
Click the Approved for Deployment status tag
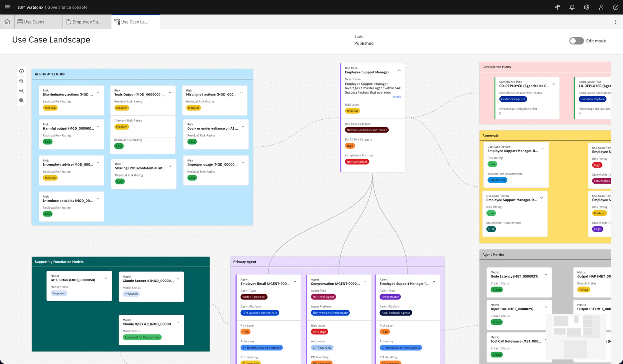coord(142,337)
